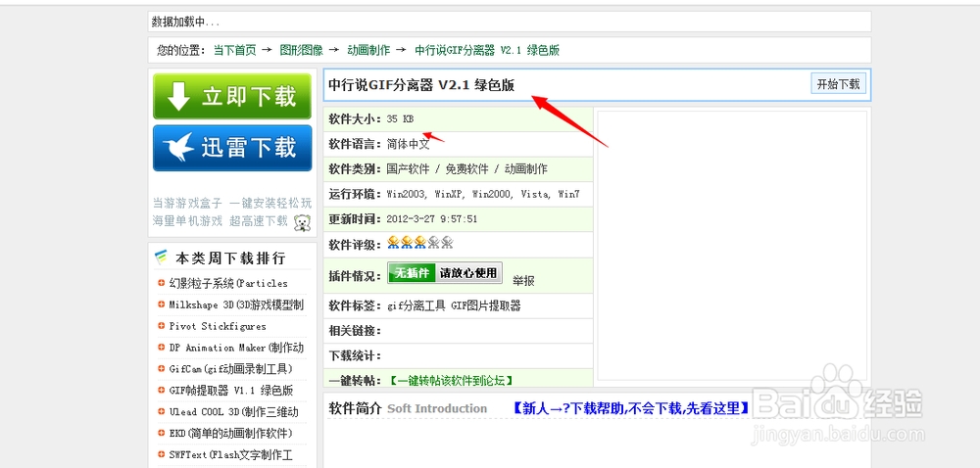Open Pivot Stickfigures ranking entry
This screenshot has height=468, width=980.
coord(217,326)
